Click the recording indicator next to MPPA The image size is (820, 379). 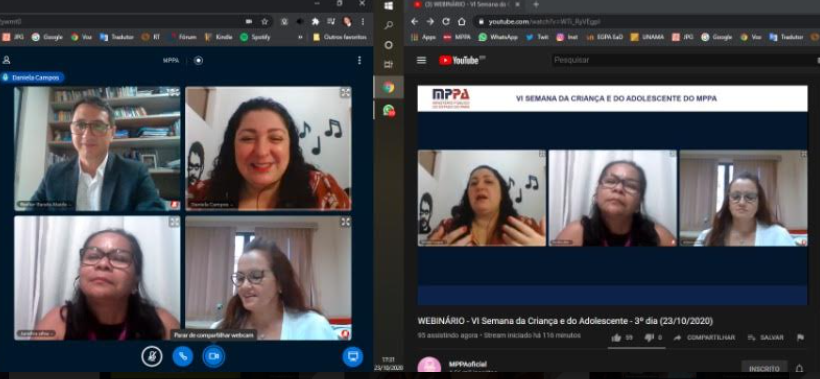tap(198, 61)
